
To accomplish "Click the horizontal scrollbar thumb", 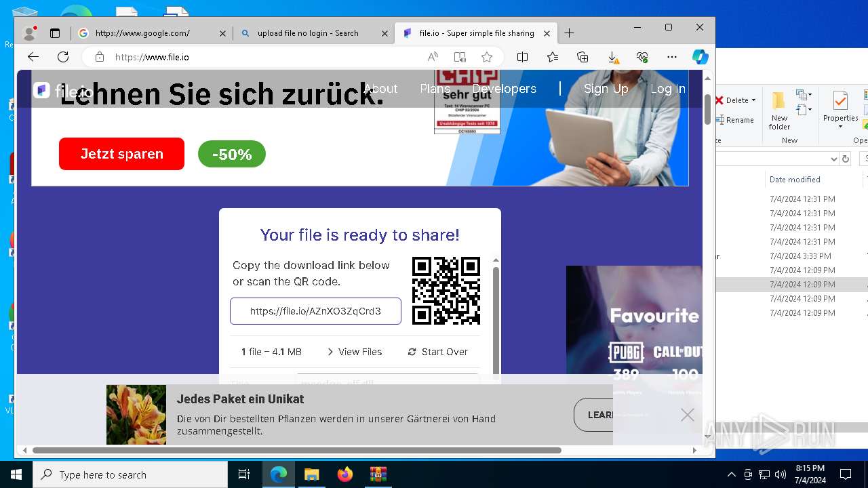I will pyautogui.click(x=297, y=450).
